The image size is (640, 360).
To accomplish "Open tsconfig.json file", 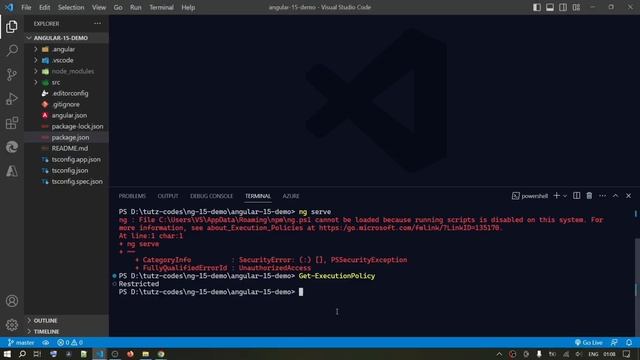I will coord(67,170).
